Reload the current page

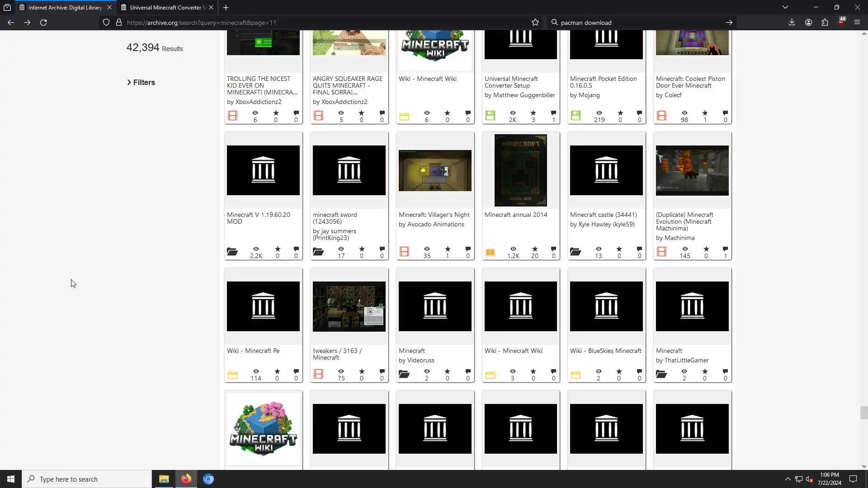43,23
